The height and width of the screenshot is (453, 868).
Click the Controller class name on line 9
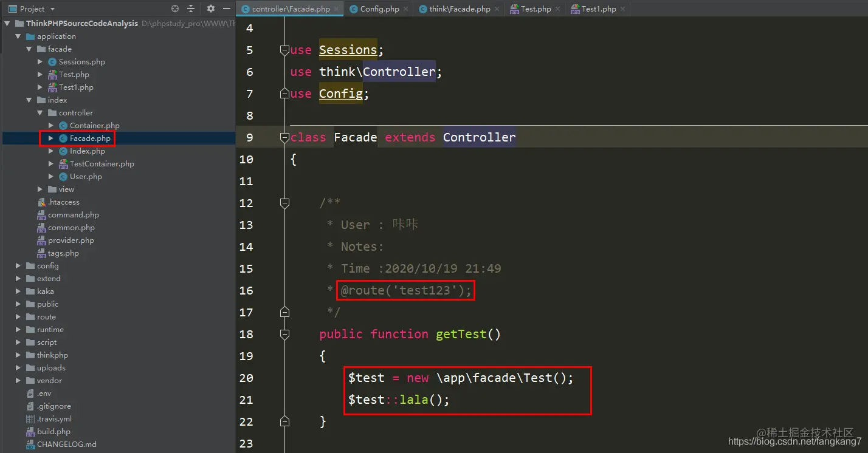(x=479, y=137)
